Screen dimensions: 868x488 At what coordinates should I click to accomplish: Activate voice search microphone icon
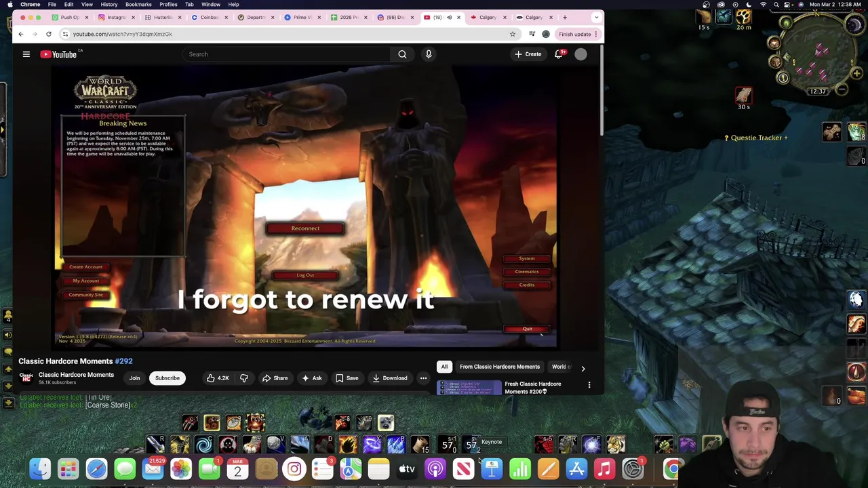tap(429, 54)
